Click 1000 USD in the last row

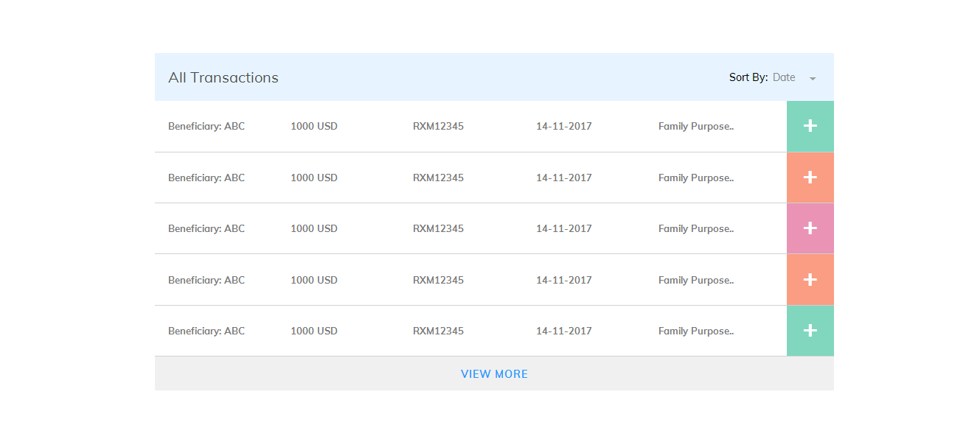point(314,331)
